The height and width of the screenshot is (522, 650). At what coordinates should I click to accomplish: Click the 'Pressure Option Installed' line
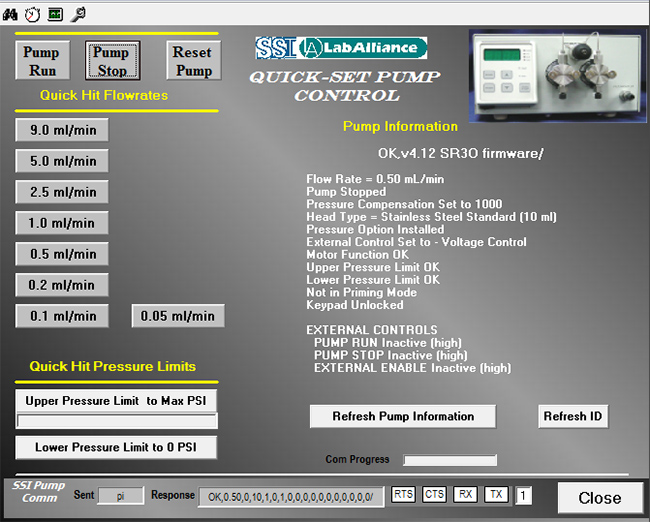375,229
